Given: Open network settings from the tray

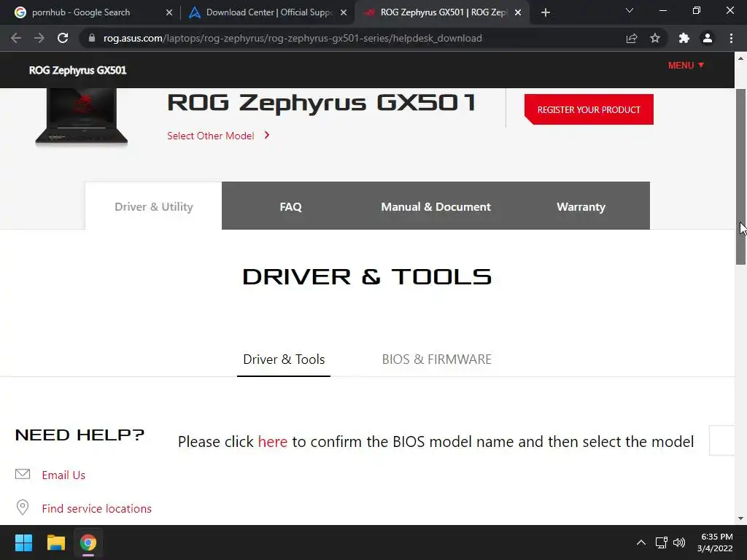Looking at the screenshot, I should [661, 542].
